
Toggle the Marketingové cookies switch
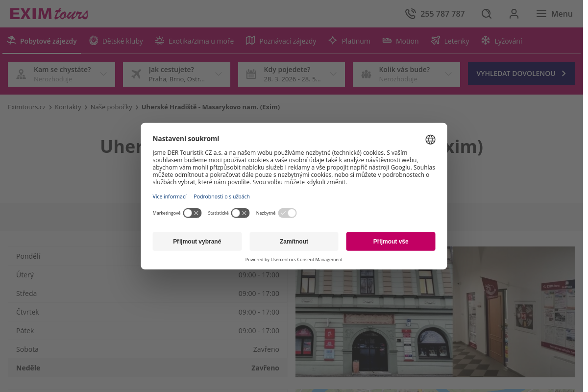pos(192,213)
